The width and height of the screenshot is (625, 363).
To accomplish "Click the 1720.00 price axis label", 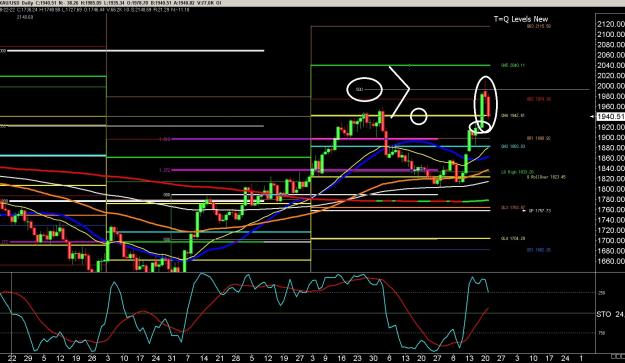I will pyautogui.click(x=611, y=230).
